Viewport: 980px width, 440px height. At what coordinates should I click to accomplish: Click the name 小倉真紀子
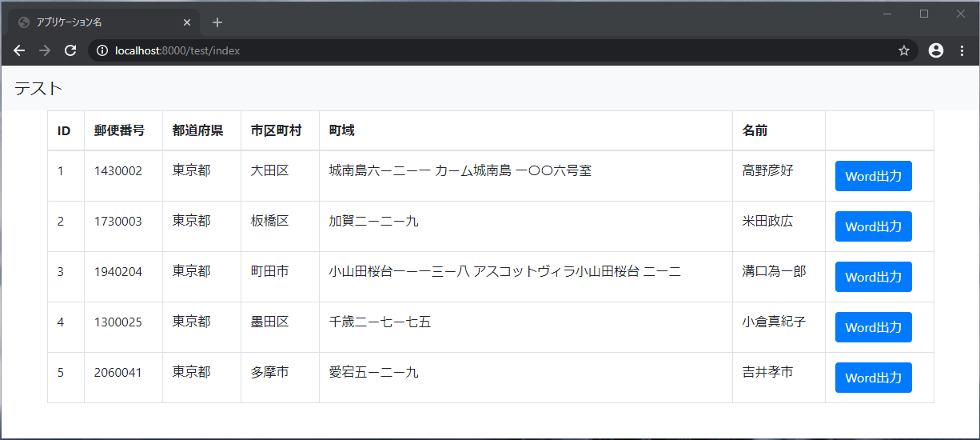[774, 322]
